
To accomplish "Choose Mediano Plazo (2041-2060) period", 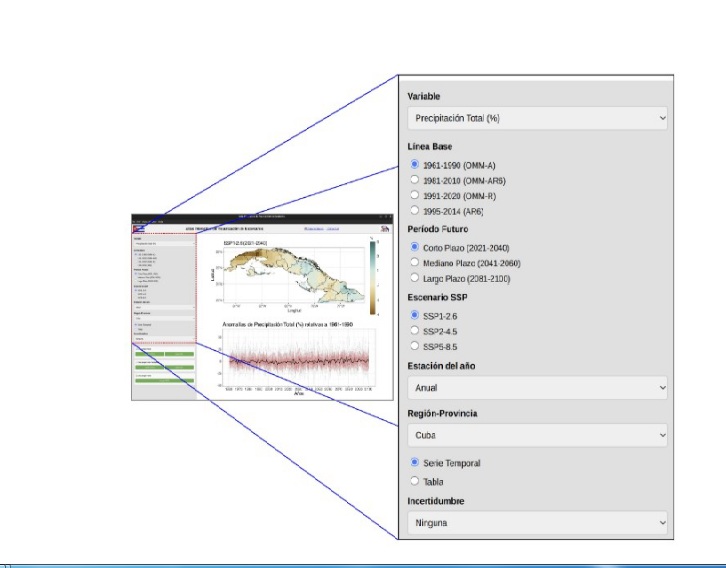I will tap(414, 262).
